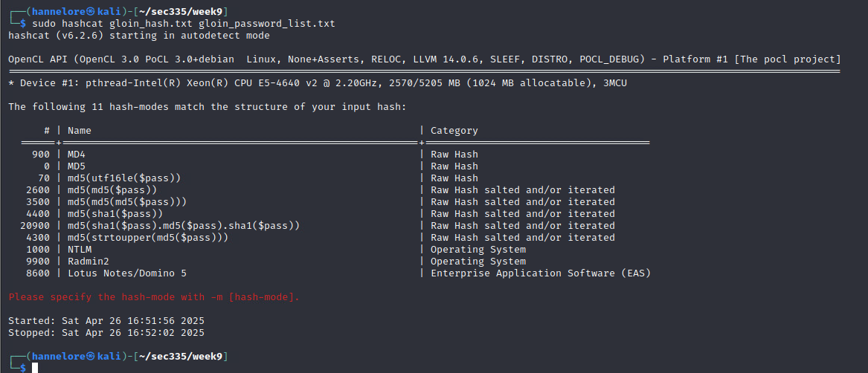The height and width of the screenshot is (373, 868).
Task: Click the md5(strtoupper(md5($pass))) entry
Action: (148, 238)
